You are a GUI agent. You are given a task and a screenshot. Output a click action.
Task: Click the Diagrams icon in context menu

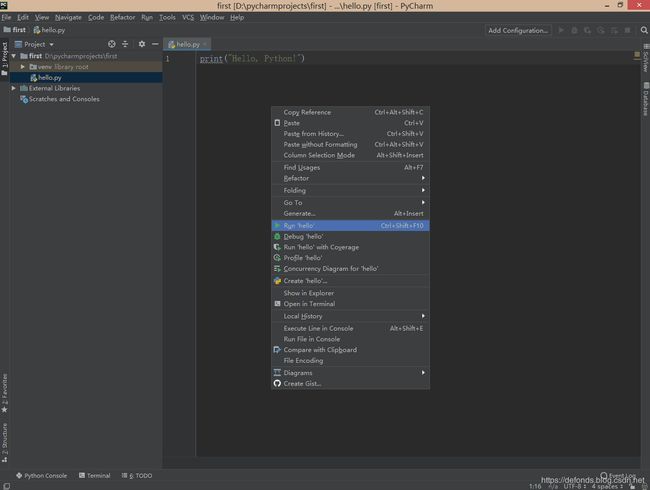277,373
